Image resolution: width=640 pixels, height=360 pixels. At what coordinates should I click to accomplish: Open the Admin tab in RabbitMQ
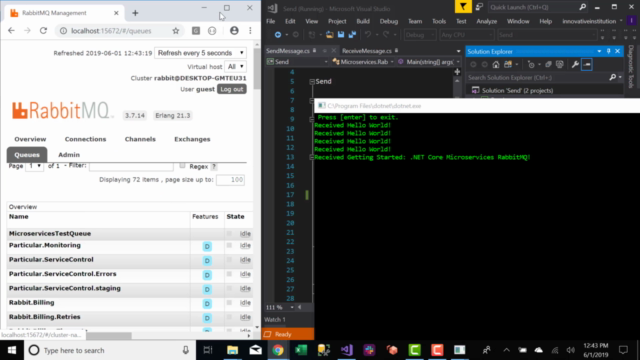(x=69, y=155)
